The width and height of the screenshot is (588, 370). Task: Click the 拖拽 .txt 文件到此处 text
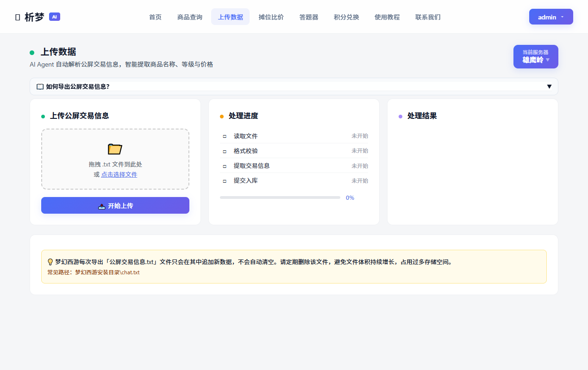(115, 164)
